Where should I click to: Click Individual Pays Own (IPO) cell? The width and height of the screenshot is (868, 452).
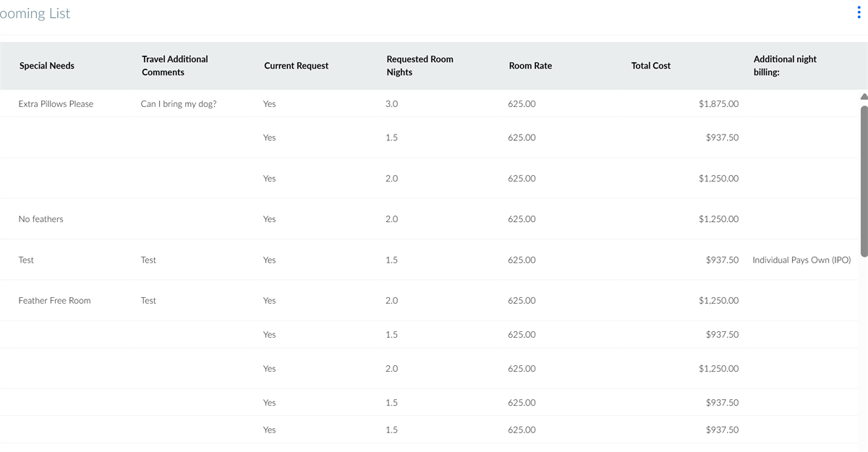801,260
